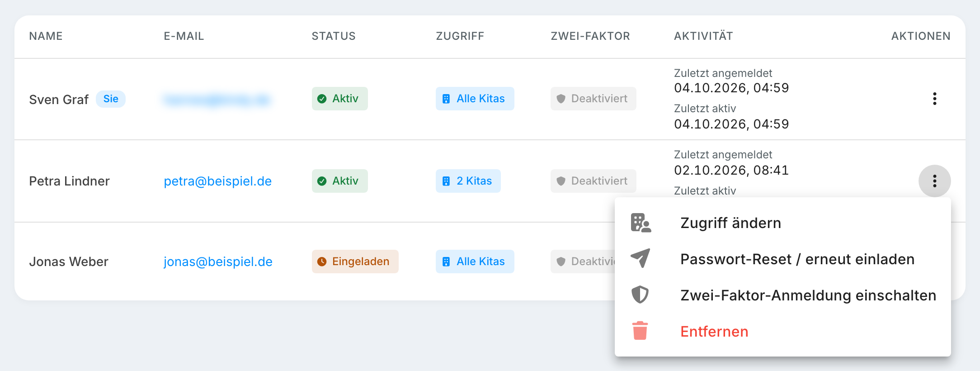Image resolution: width=980 pixels, height=371 pixels.
Task: Click building icon in the 2 Kitas badge
Action: [446, 181]
